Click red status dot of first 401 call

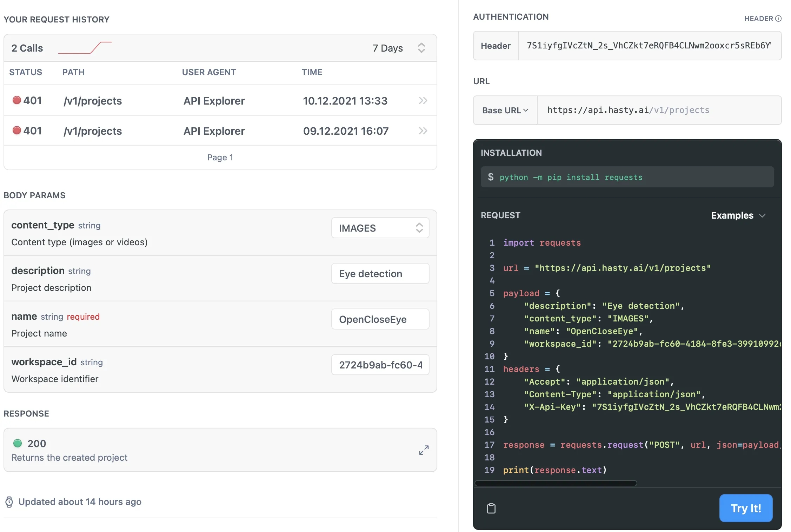pyautogui.click(x=16, y=100)
